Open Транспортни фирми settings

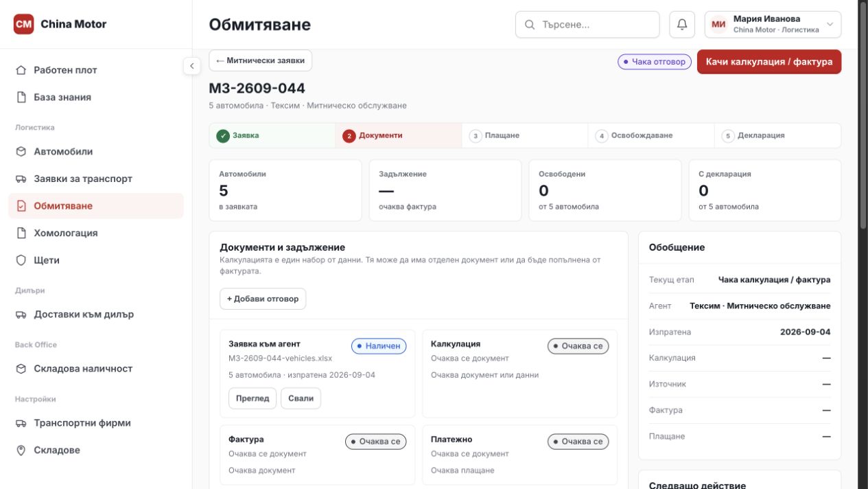coord(96,423)
